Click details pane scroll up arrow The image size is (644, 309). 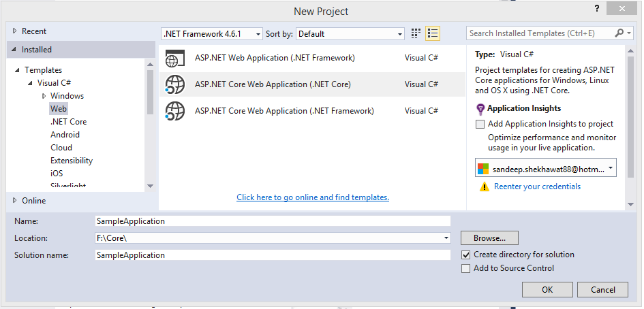click(630, 50)
